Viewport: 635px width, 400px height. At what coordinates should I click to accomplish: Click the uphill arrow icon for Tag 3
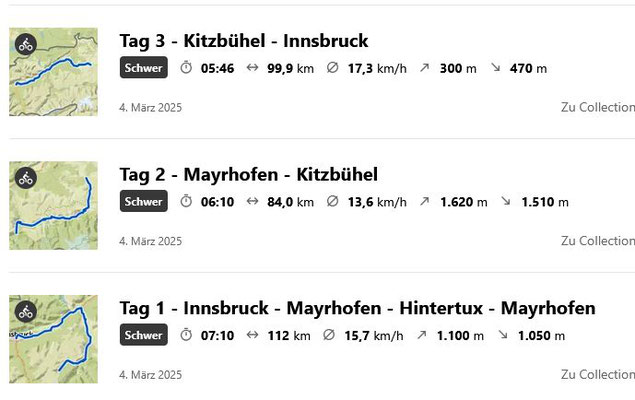[x=424, y=68]
